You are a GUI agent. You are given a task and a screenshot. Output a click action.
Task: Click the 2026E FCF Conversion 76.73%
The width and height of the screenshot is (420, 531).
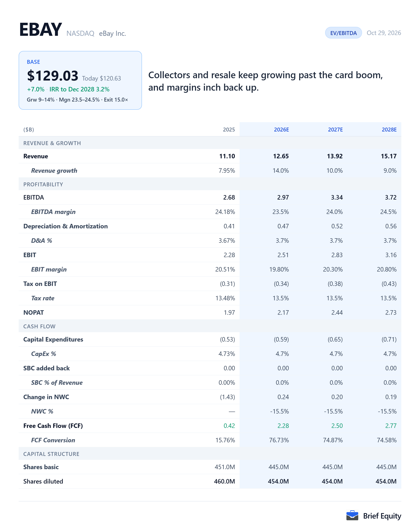pos(279,440)
